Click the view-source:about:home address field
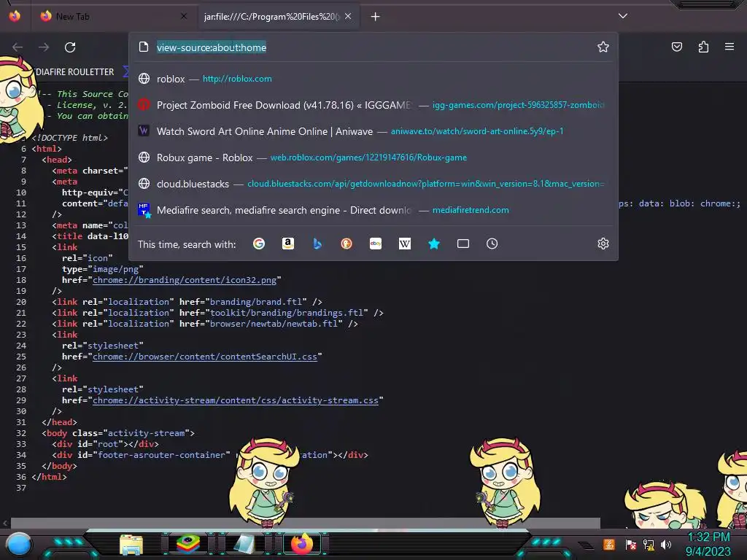 coord(373,47)
